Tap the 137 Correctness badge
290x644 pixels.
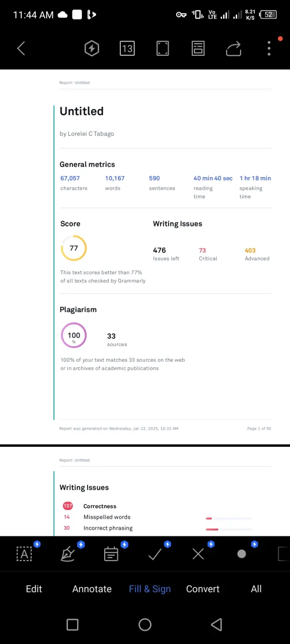pos(67,506)
